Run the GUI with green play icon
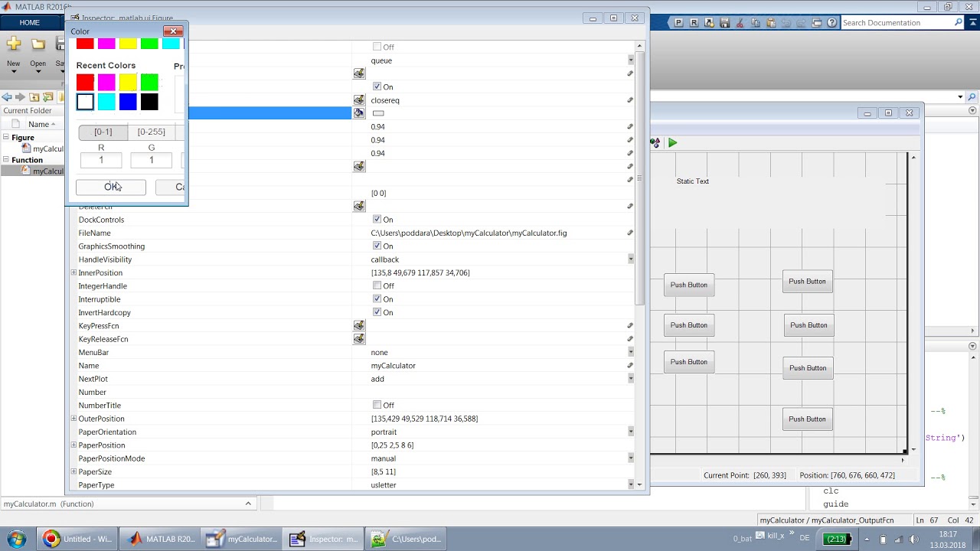The image size is (980, 551). click(x=672, y=142)
